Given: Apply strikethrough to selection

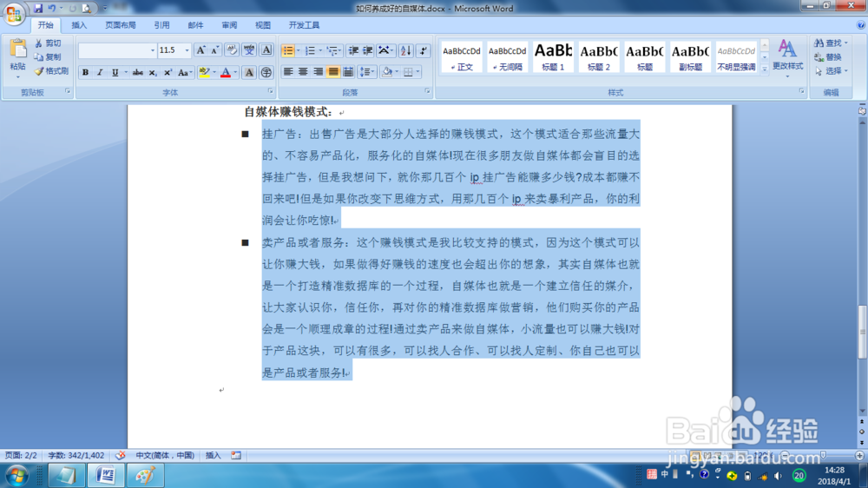Looking at the screenshot, I should pos(138,73).
